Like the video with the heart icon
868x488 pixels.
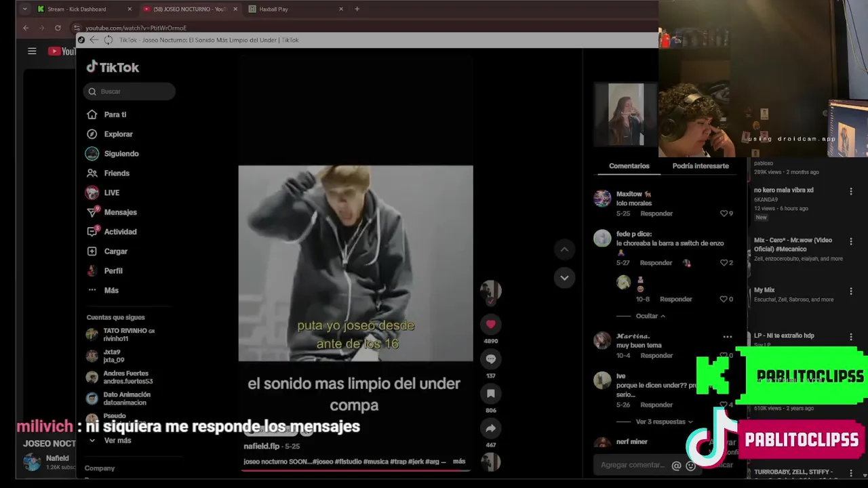(491, 324)
